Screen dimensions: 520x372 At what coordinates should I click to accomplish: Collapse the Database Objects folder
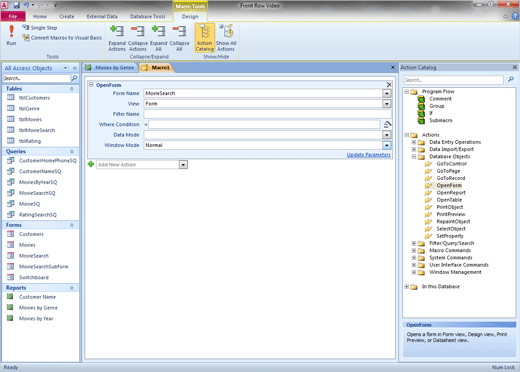(414, 156)
